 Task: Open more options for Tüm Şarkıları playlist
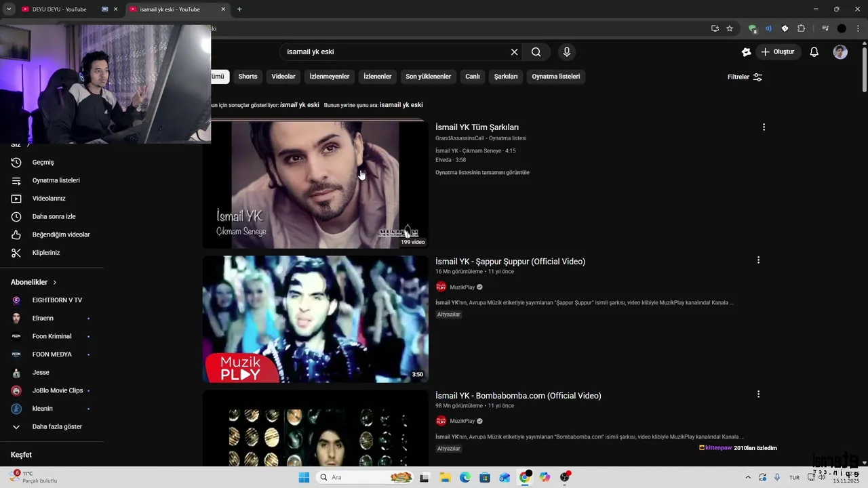pos(764,127)
